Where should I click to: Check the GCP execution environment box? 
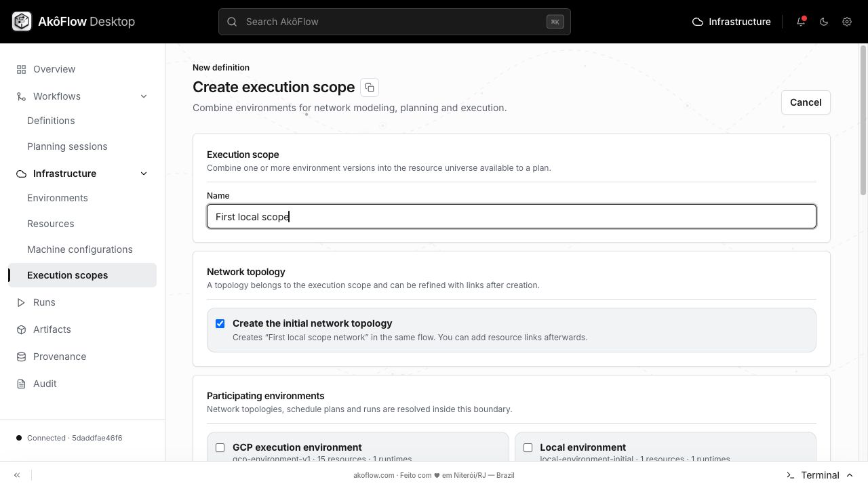pyautogui.click(x=220, y=447)
